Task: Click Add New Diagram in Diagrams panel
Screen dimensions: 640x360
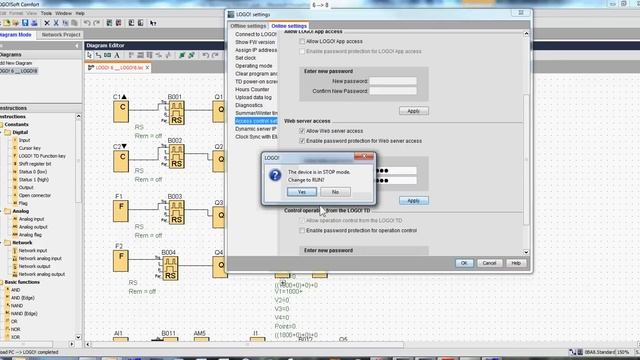Action: point(16,63)
